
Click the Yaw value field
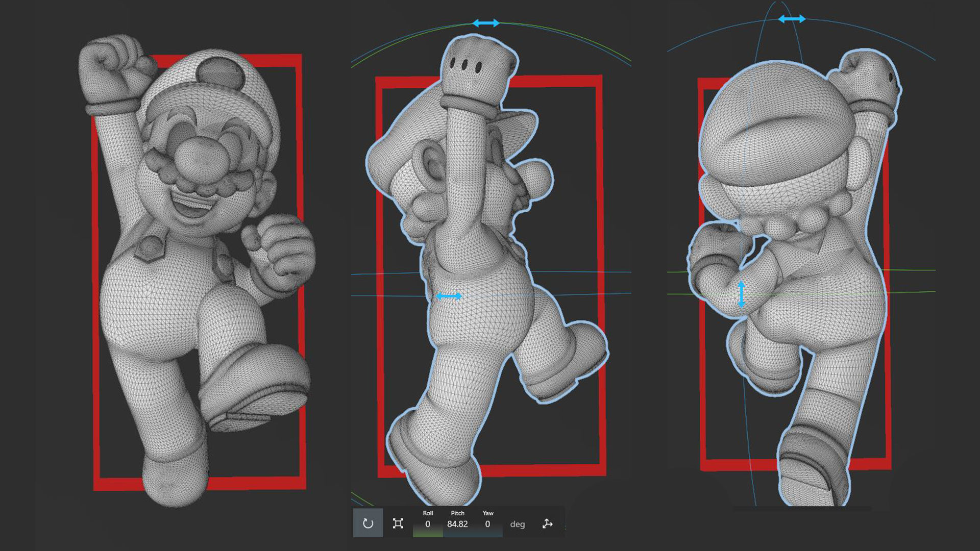point(487,524)
